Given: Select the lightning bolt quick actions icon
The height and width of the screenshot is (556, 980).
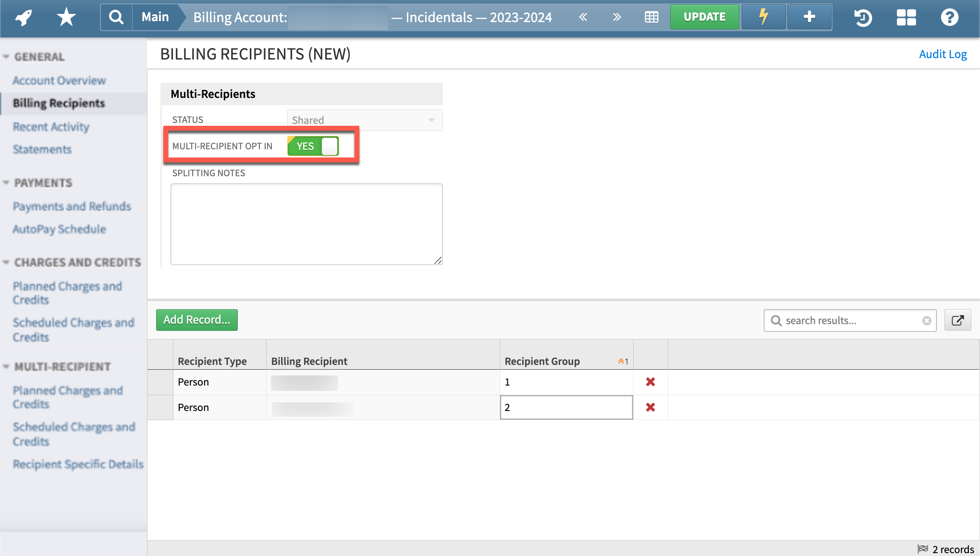Looking at the screenshot, I should pos(763,16).
